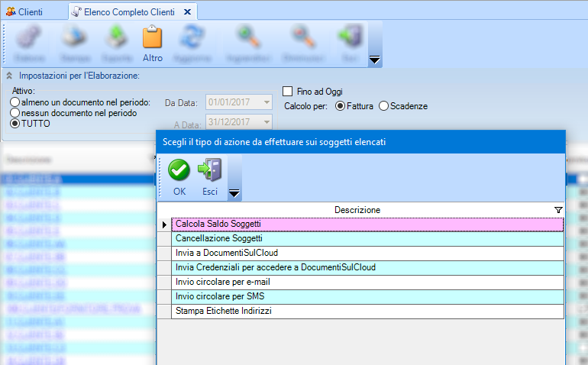Select 'Invio circolare per e-mail' action
Screen dimensions: 588x365
click(222, 283)
